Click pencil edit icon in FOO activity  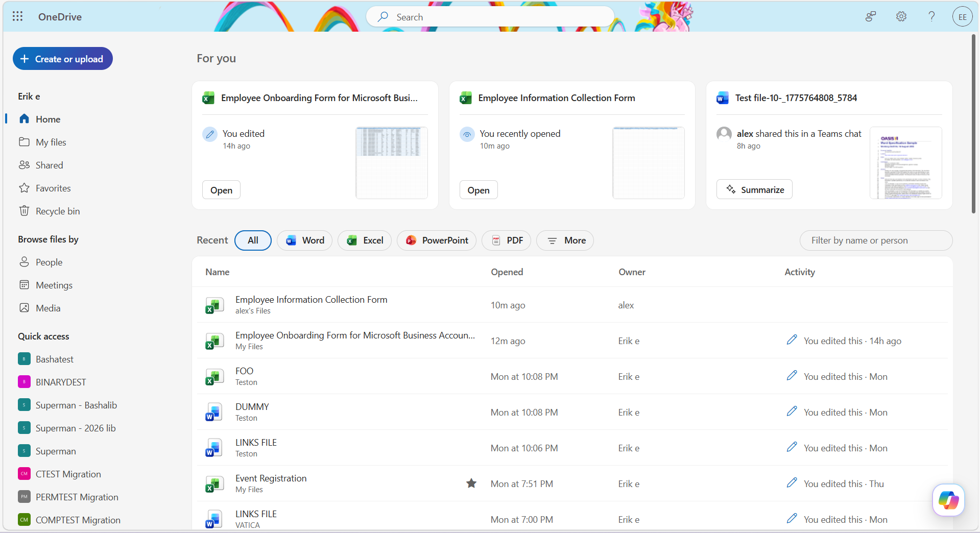[x=792, y=376]
